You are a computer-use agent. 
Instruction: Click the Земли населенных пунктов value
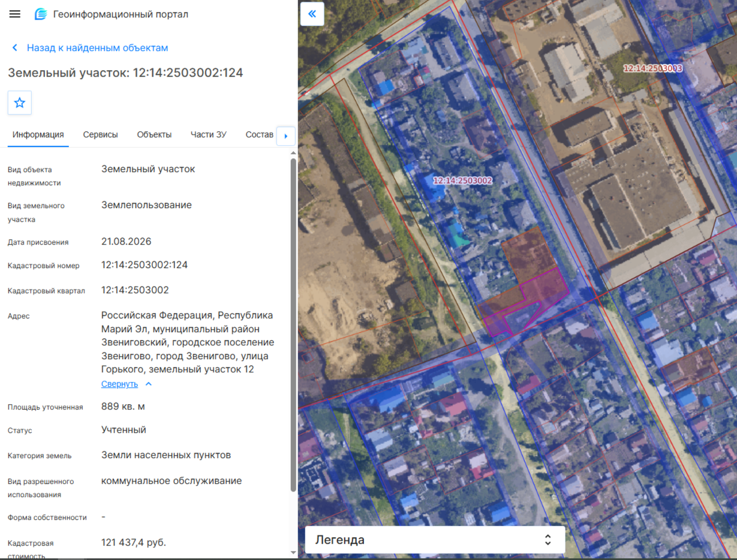click(x=166, y=455)
